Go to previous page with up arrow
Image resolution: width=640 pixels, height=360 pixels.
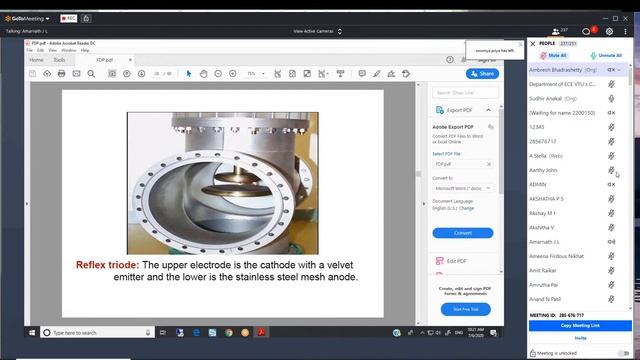click(127, 74)
